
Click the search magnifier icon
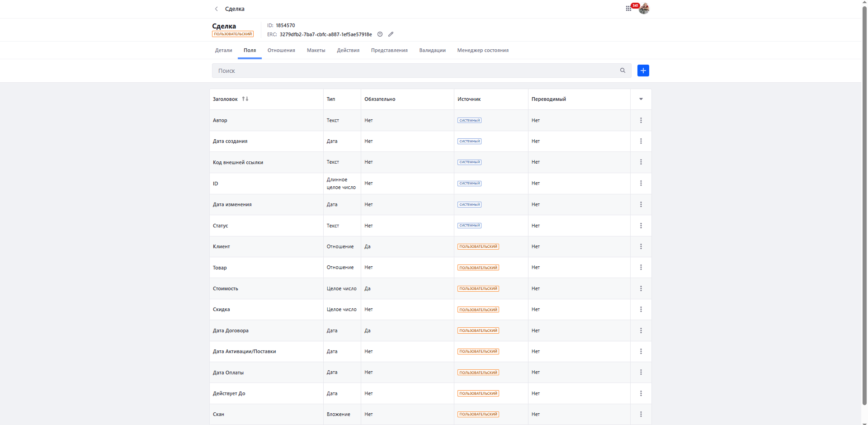(x=623, y=71)
